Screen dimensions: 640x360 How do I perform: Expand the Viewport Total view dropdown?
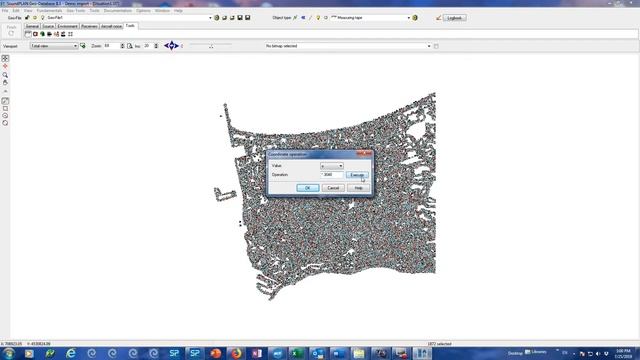[x=54, y=46]
